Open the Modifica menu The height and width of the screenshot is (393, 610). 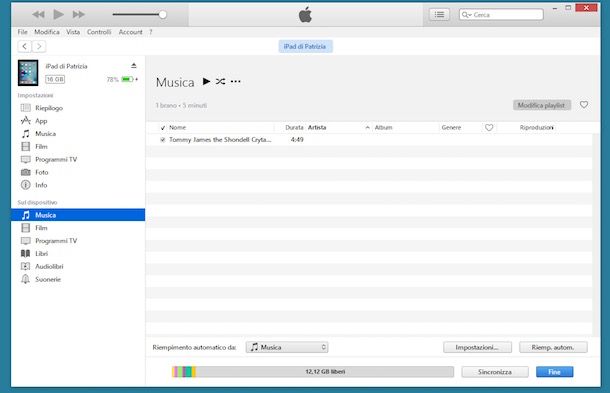(x=47, y=32)
